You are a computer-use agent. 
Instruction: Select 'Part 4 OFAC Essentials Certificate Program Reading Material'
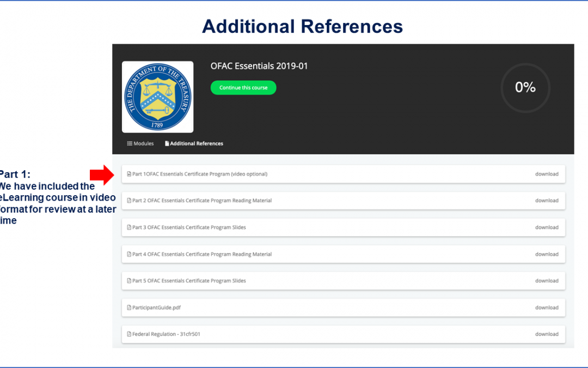[202, 254]
